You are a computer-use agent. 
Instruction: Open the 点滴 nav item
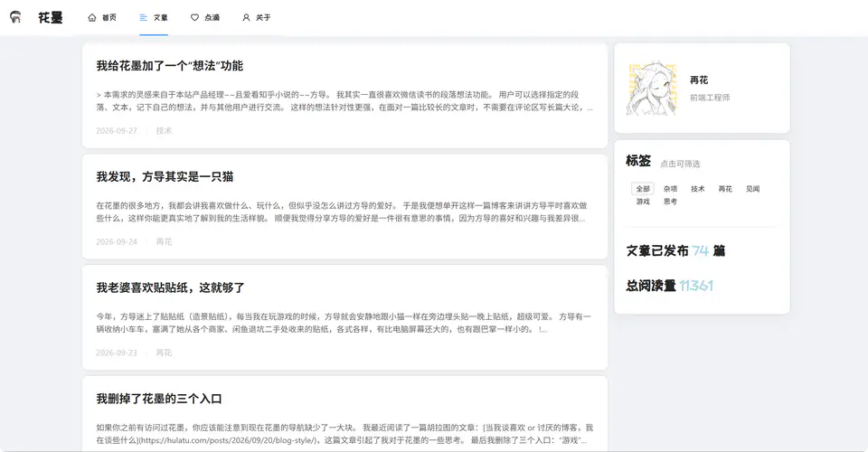point(205,18)
